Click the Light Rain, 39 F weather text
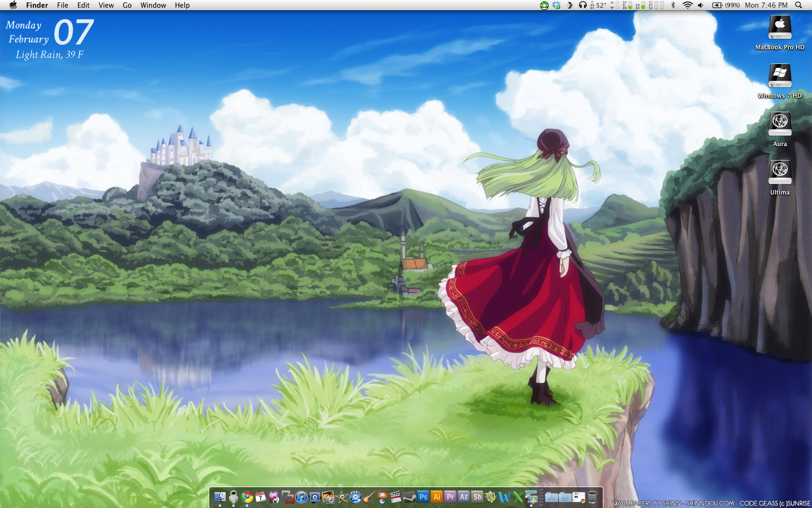Screen dimensions: 812x508 pyautogui.click(x=50, y=55)
